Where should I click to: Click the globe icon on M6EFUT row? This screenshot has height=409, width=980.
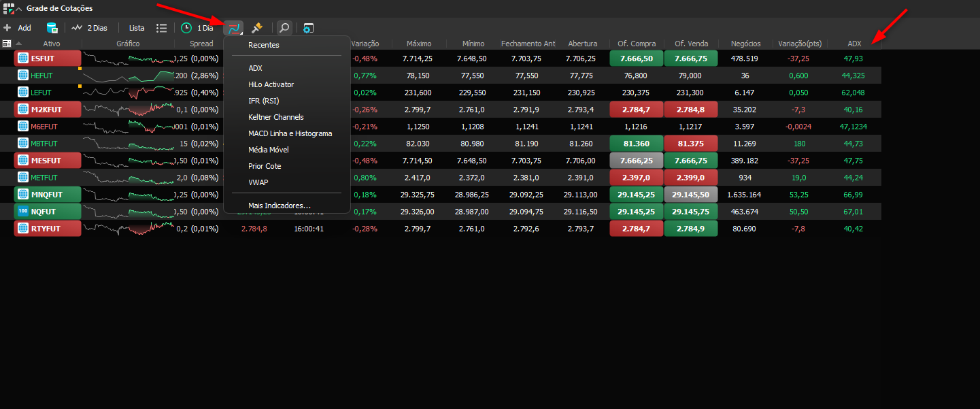(x=22, y=127)
